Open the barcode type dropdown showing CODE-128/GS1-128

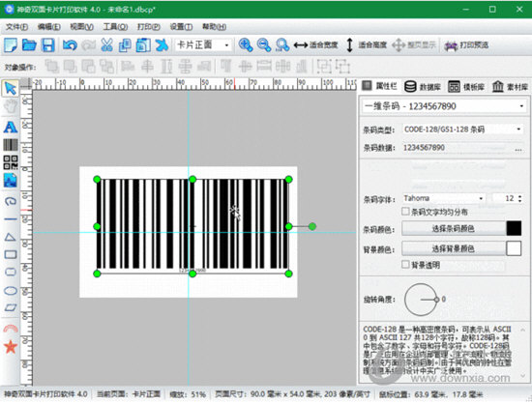462,130
